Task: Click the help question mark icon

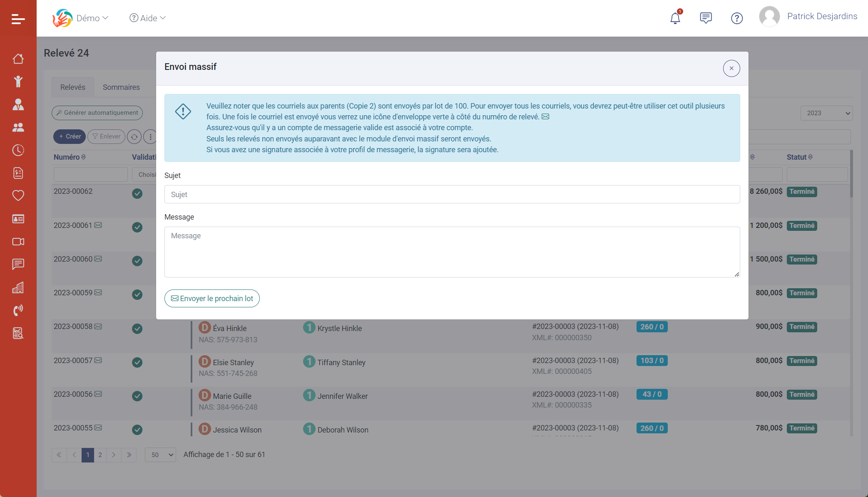Action: click(x=736, y=18)
